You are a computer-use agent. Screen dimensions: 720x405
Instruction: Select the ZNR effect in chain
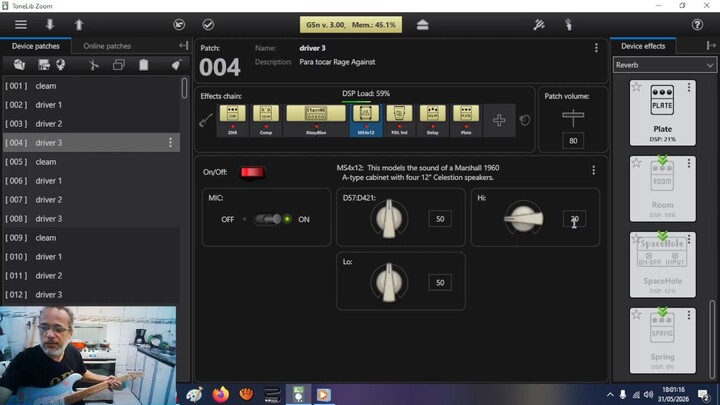[232, 120]
